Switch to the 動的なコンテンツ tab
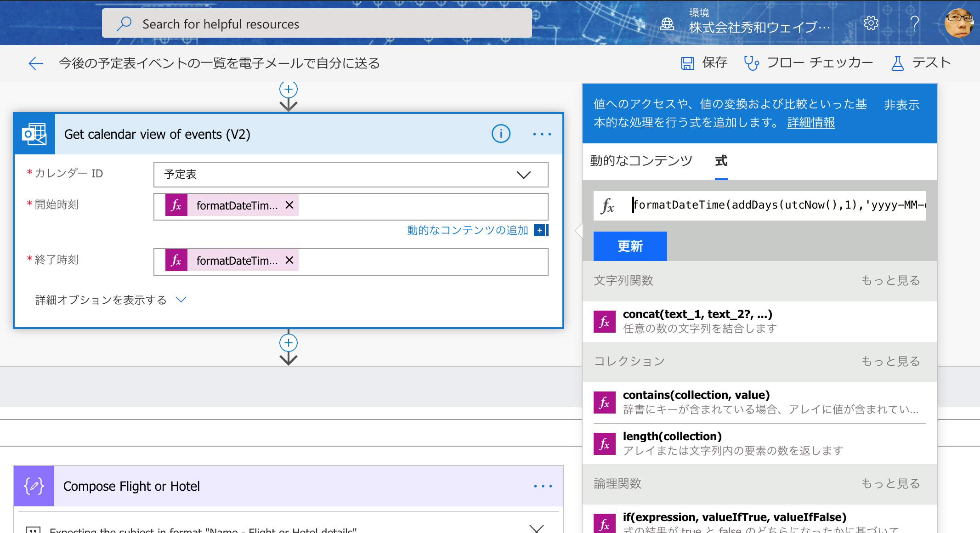 click(x=641, y=161)
